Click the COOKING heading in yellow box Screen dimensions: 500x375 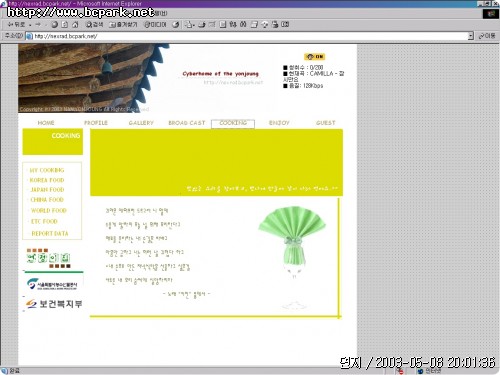(x=66, y=136)
